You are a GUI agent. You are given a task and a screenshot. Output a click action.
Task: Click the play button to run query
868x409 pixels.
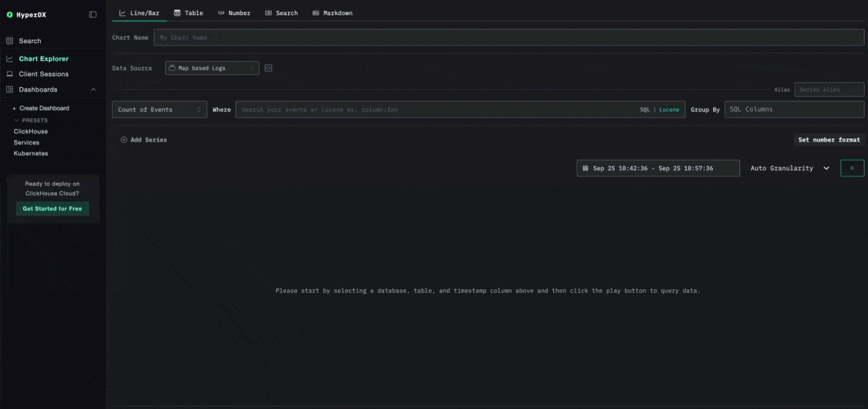[852, 168]
